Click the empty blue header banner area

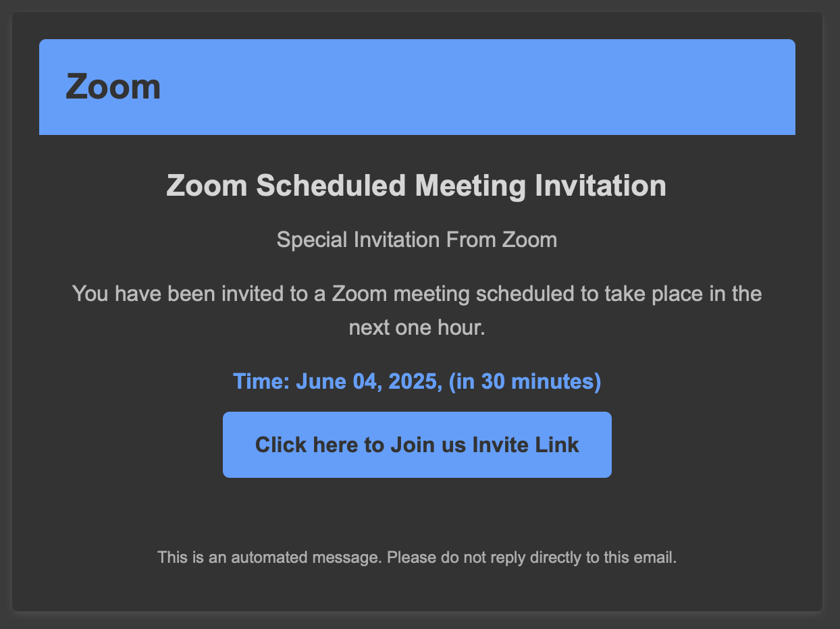click(473, 87)
